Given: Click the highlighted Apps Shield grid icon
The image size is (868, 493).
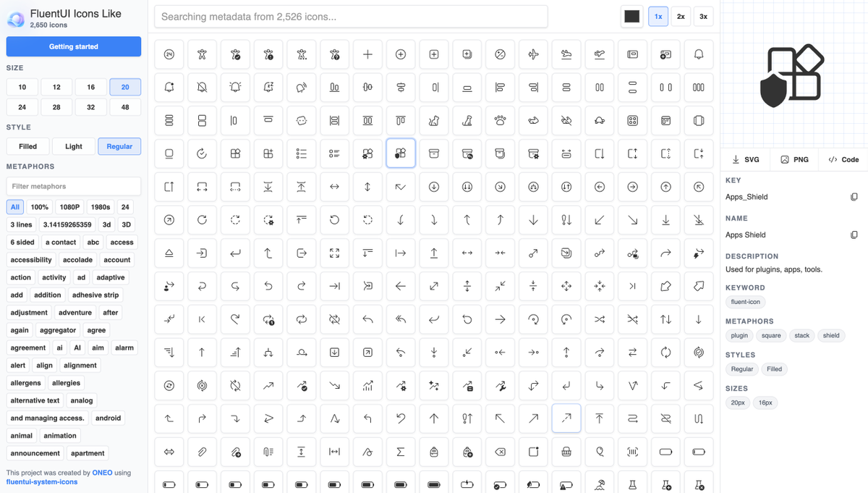Looking at the screenshot, I should tap(401, 153).
